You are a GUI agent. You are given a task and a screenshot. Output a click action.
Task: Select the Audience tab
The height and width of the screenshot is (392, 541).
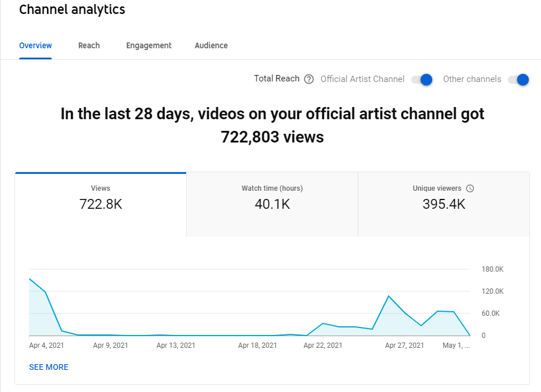pyautogui.click(x=211, y=45)
